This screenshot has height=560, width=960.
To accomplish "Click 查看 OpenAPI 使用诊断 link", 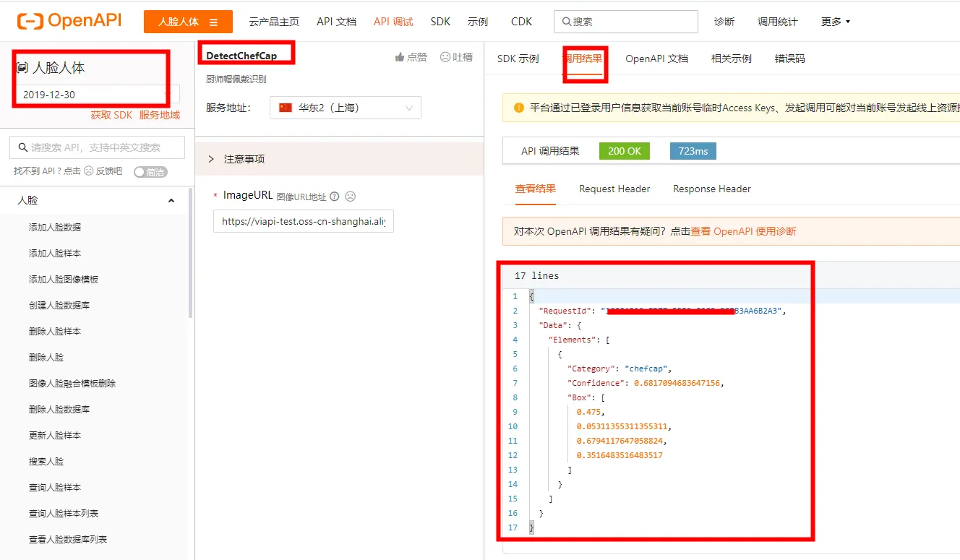I will (x=743, y=231).
